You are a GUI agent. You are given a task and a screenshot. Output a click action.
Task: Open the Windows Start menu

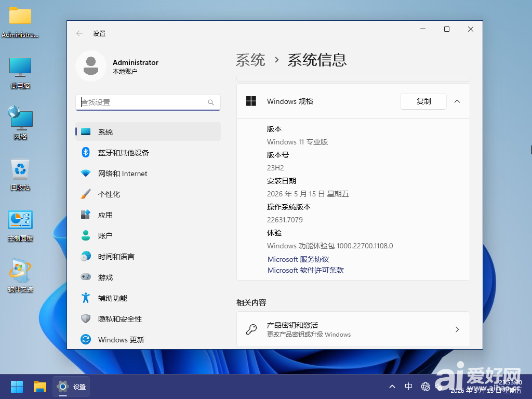[x=17, y=387]
